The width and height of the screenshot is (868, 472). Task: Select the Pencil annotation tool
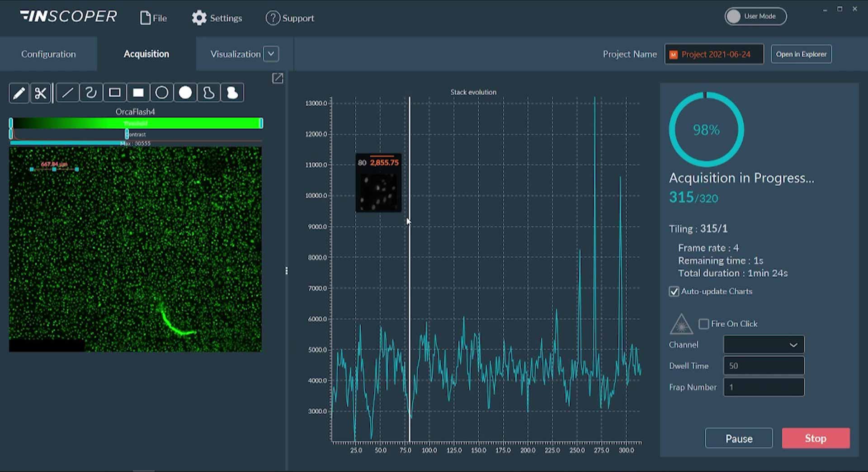point(19,93)
